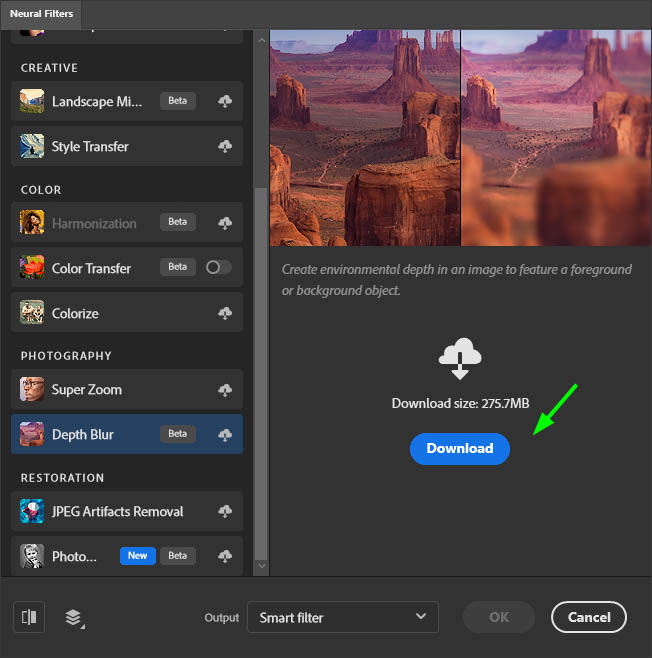Click the PHOTOGRAPHY section heading
The height and width of the screenshot is (658, 652).
[x=66, y=356]
